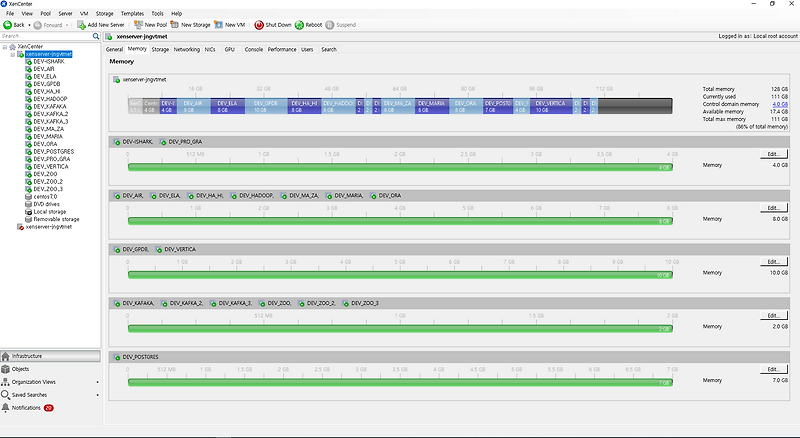The image size is (800, 438).
Task: Click the DEV_POSTGRES VM icon in memory panel
Action: click(x=117, y=357)
